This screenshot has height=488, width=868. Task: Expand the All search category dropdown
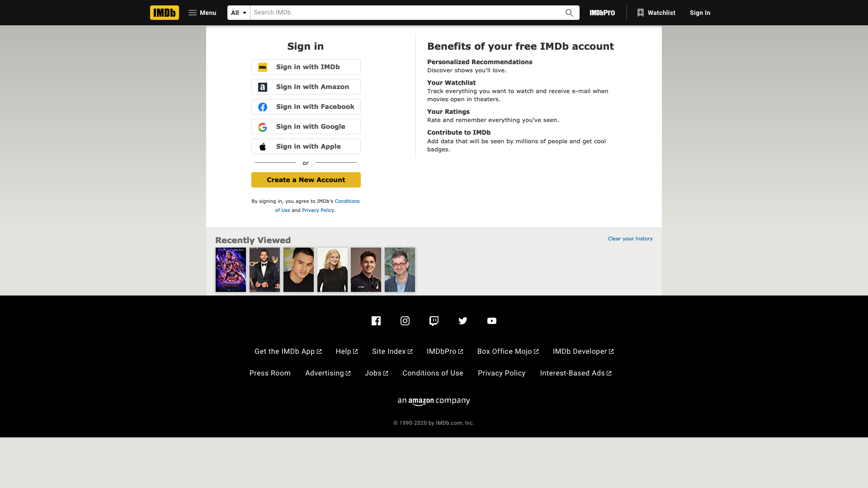tap(239, 13)
